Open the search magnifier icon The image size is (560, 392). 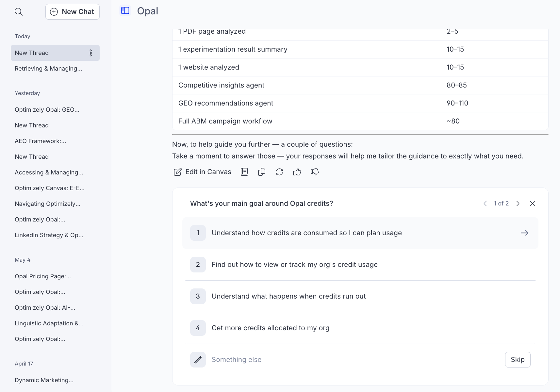[19, 12]
